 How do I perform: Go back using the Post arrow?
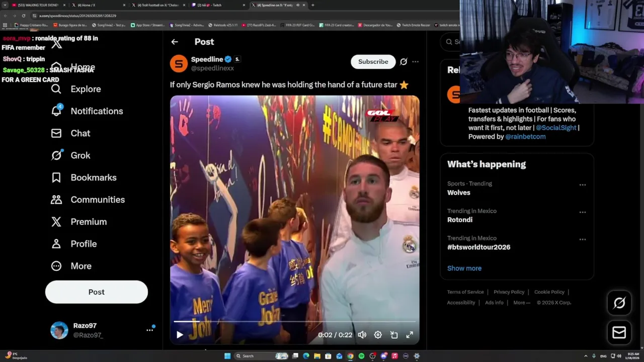(175, 42)
